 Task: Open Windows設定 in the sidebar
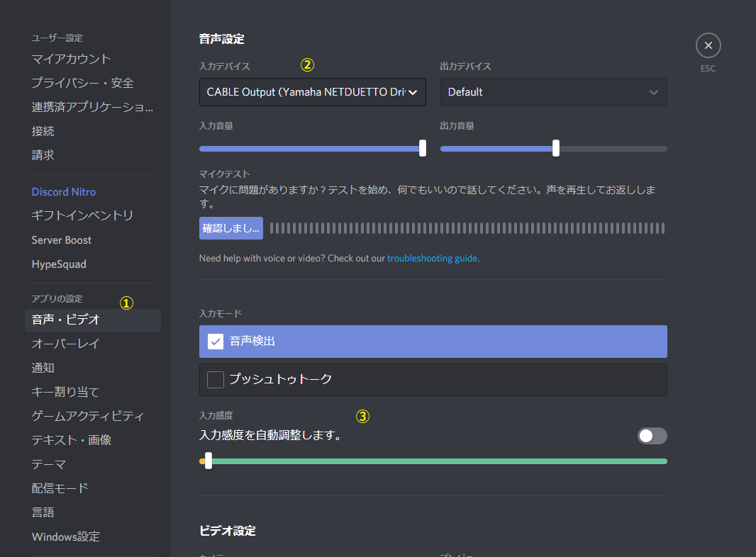pos(65,536)
